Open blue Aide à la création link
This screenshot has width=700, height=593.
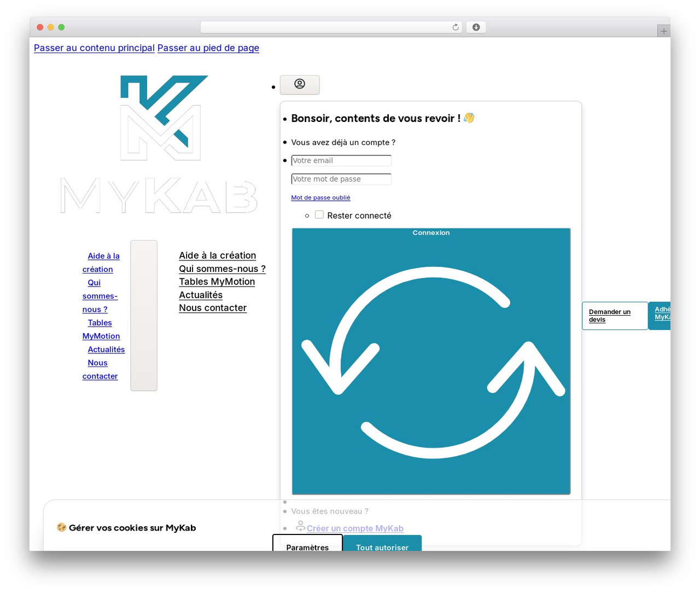coord(101,263)
